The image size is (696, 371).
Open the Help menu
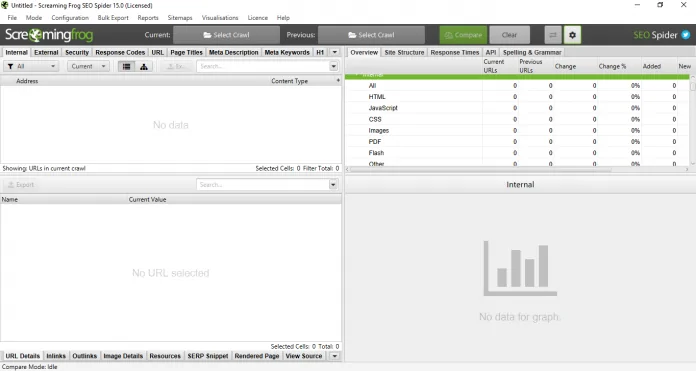click(x=283, y=18)
